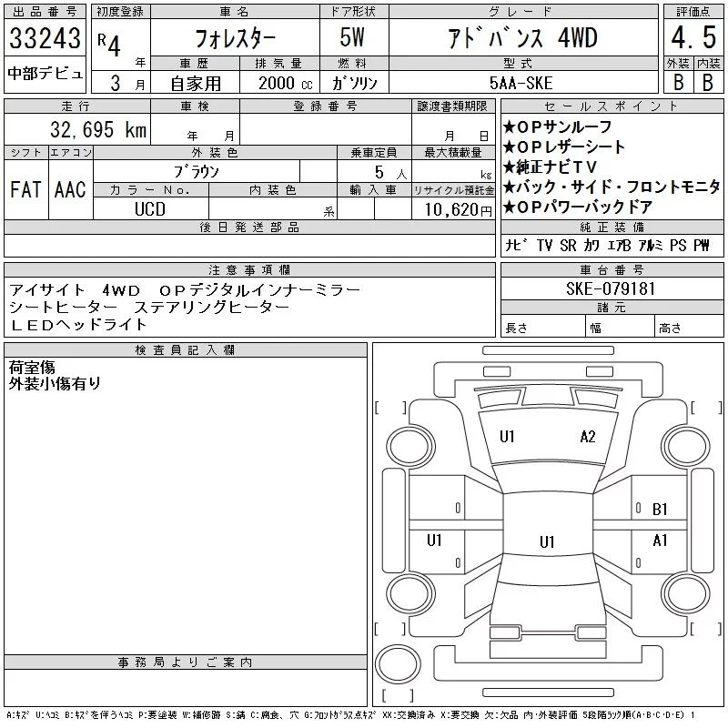This screenshot has height=728, width=728.
Task: Click the B1 mark on the car diagram
Action: [x=660, y=510]
